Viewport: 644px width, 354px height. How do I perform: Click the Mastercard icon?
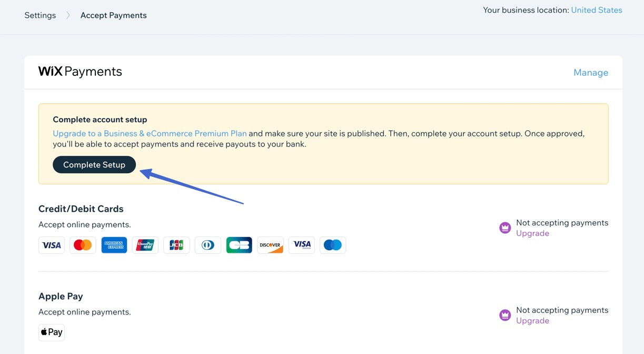pos(83,244)
